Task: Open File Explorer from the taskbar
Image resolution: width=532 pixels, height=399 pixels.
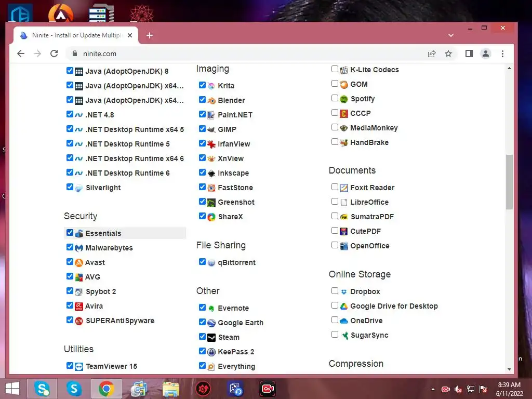Action: (170, 389)
